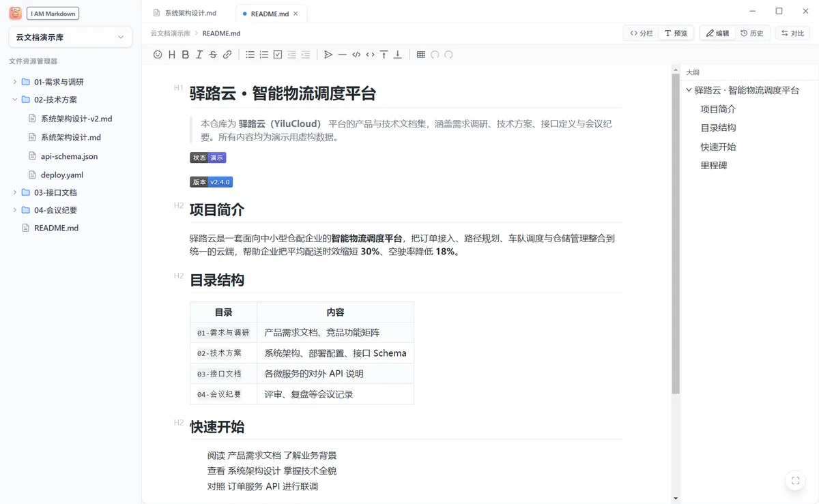
Task: Insert line after with down-arrow icon
Action: pos(398,55)
